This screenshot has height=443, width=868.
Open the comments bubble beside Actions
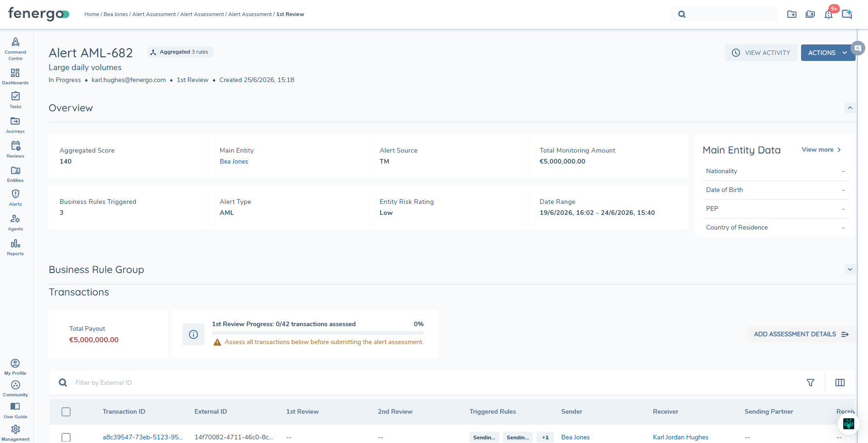[x=857, y=48]
